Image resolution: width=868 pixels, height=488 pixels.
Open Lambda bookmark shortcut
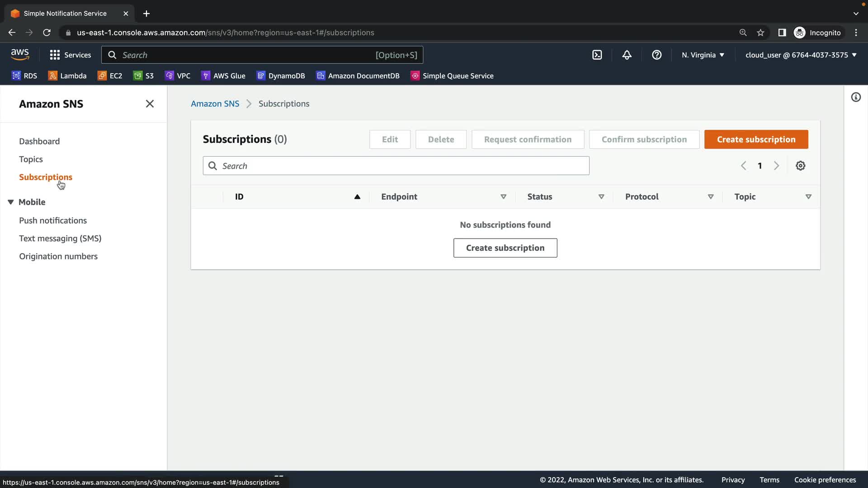(x=67, y=76)
